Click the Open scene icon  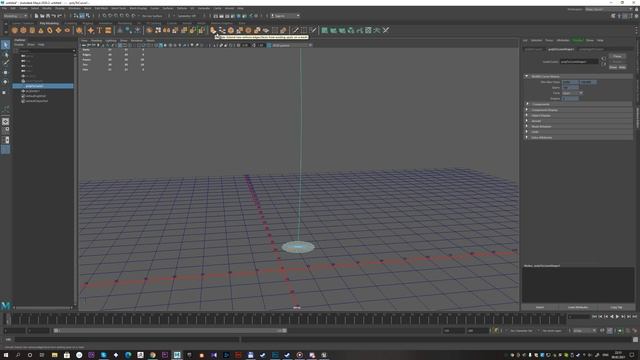click(42, 16)
